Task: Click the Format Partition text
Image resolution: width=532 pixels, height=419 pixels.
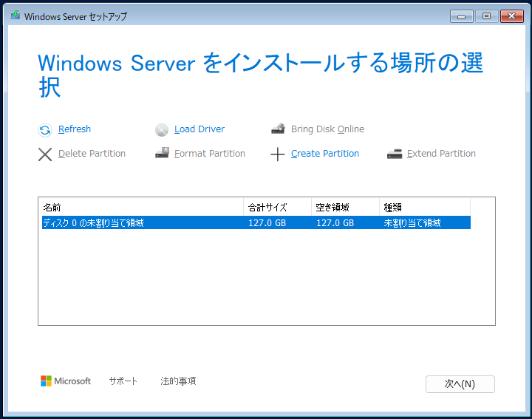Action: 210,154
